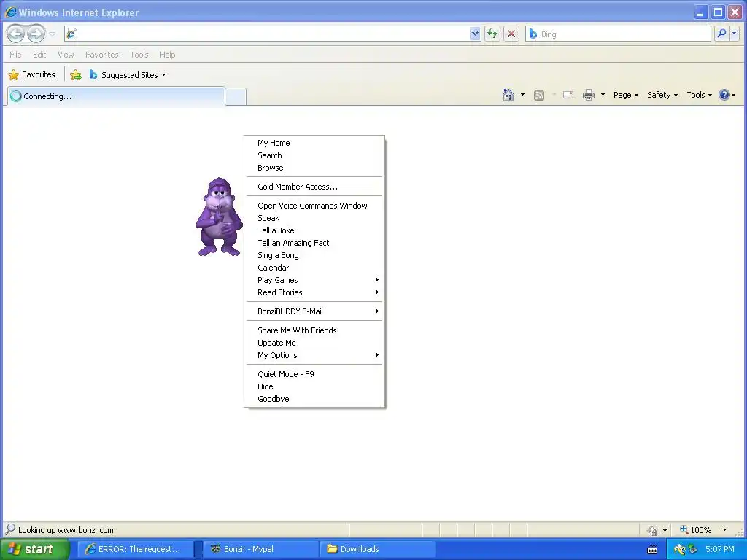
Task: Expand the My Options submenu
Action: (314, 355)
